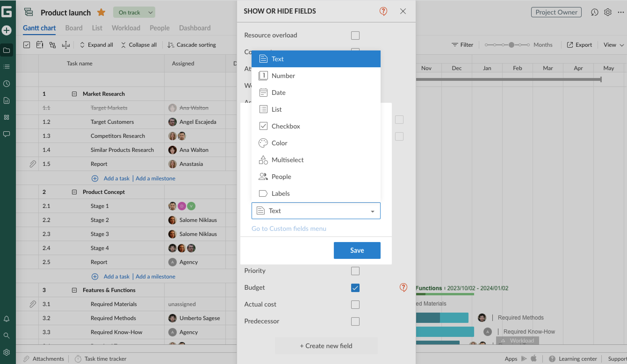Image resolution: width=627 pixels, height=364 pixels.
Task: Adjust the timeline zoom slider
Action: [x=511, y=45]
